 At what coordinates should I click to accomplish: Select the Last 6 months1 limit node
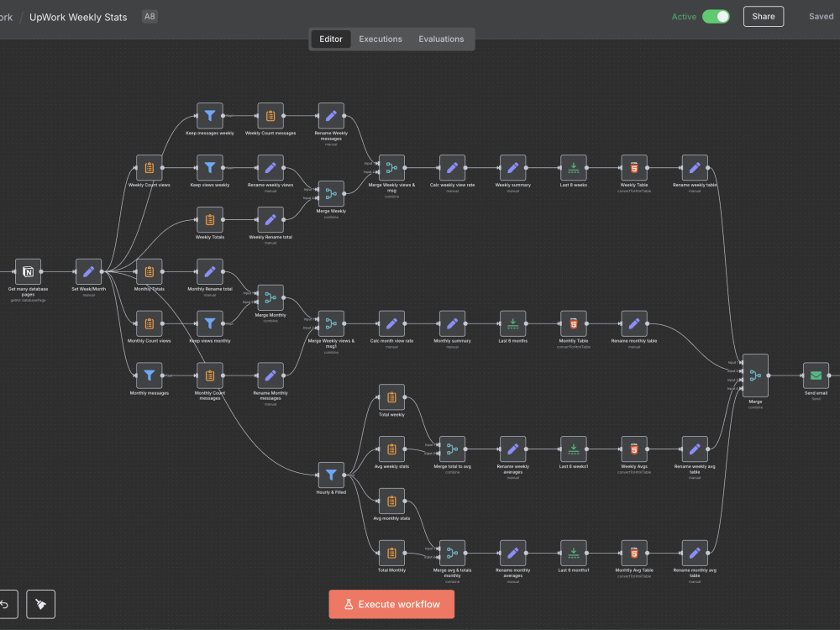tap(573, 553)
